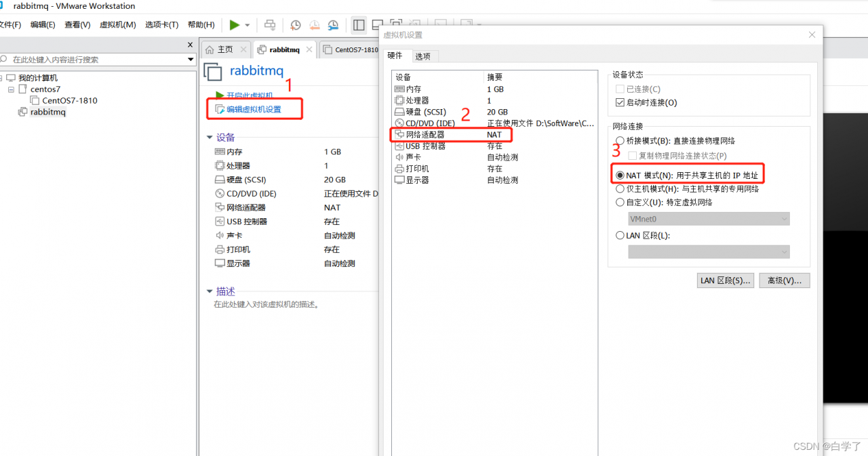Open the 编辑(E) menu

43,25
